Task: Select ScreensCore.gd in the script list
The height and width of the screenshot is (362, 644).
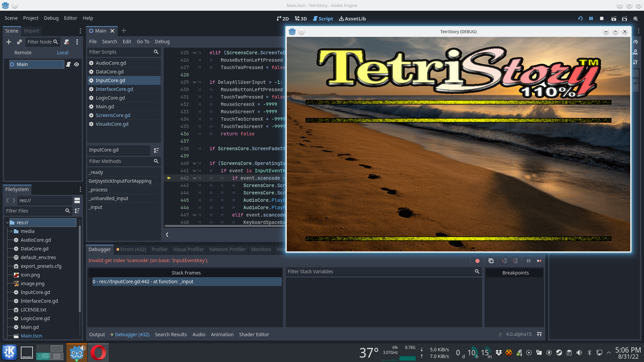Action: click(x=124, y=115)
